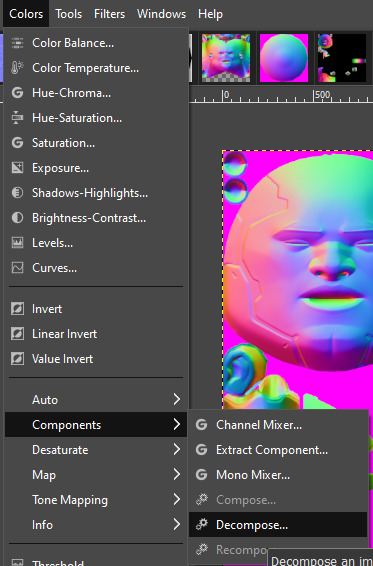Choose Shadows-Highlights... menu entry

(96, 193)
